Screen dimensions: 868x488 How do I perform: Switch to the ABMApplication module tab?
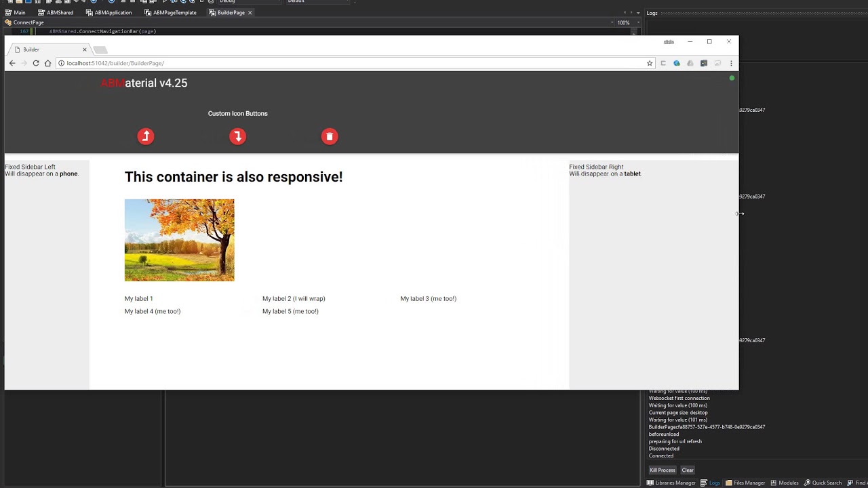(x=109, y=12)
